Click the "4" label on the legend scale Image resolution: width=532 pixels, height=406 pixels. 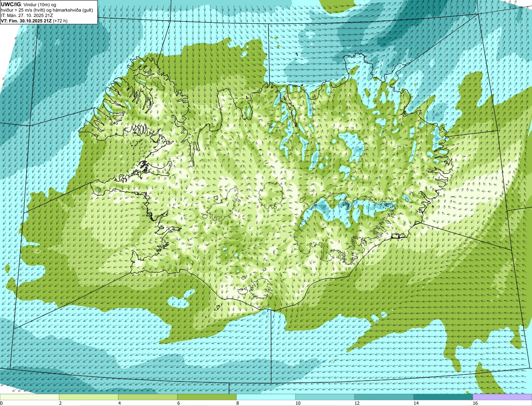tap(119, 403)
